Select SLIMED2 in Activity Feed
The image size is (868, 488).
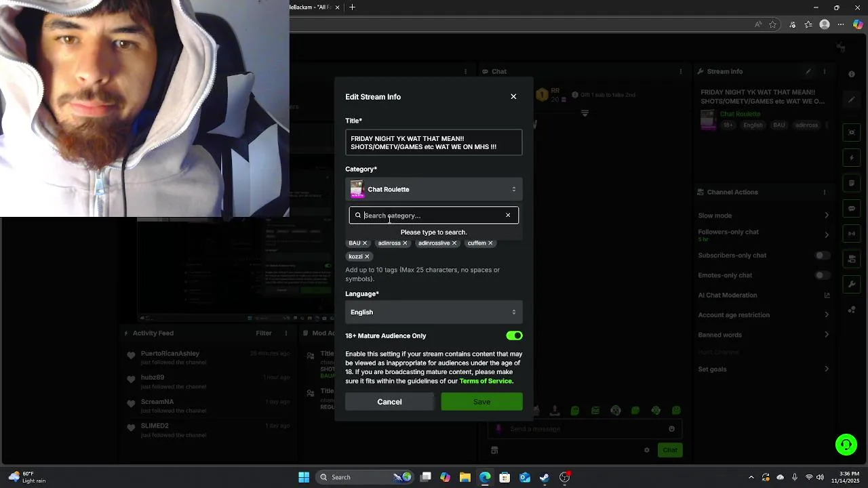pyautogui.click(x=155, y=426)
